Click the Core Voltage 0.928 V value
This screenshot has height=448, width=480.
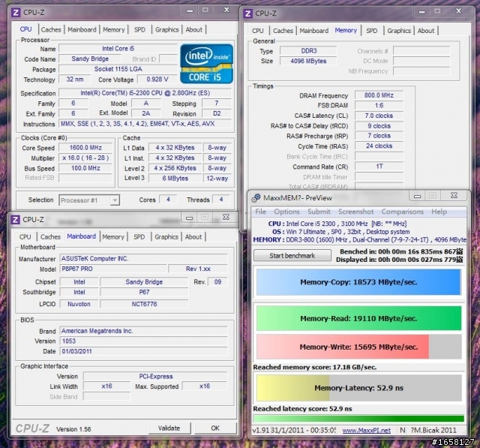point(157,80)
